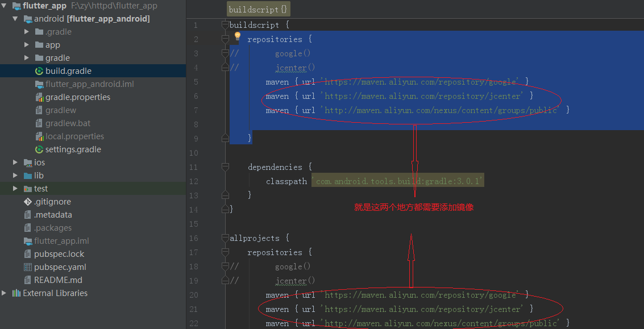This screenshot has width=644, height=329.
Task: Click line number 12 in gutter
Action: click(x=193, y=181)
